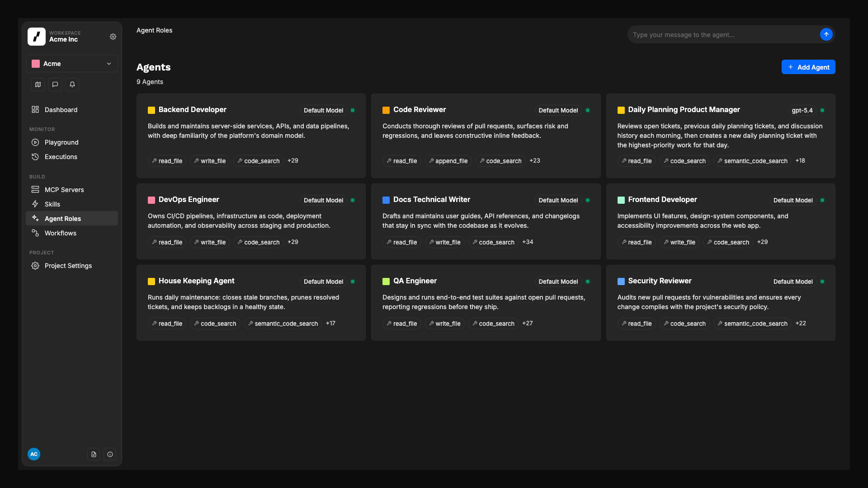Click the Add Agent button

pyautogui.click(x=808, y=67)
